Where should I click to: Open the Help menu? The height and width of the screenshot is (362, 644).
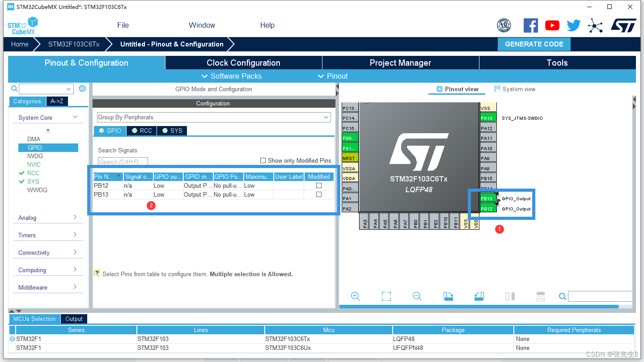pyautogui.click(x=267, y=25)
